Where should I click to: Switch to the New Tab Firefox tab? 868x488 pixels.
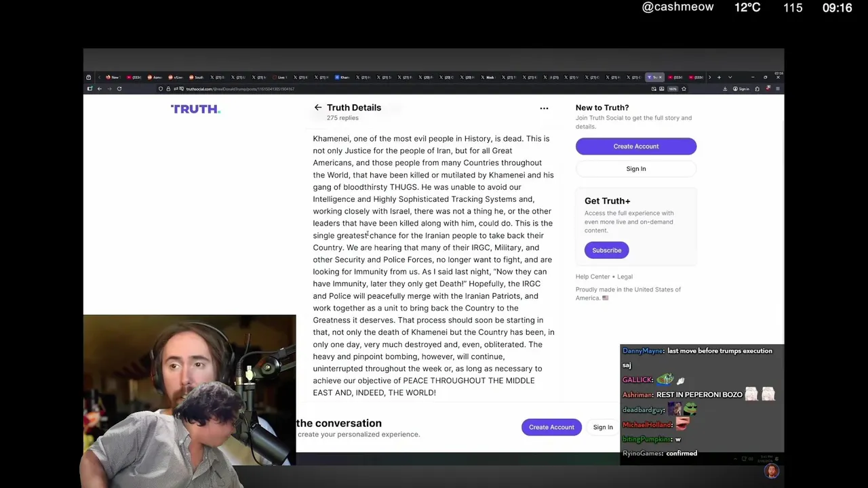click(114, 77)
